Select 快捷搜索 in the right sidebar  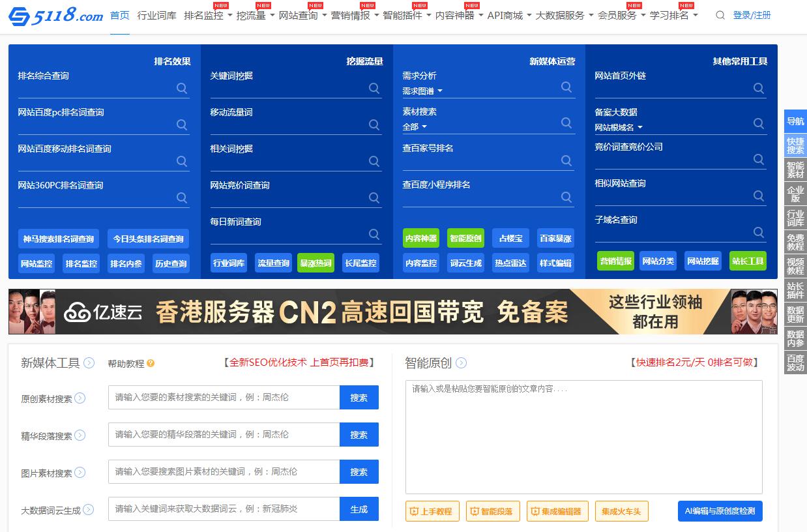[795, 145]
